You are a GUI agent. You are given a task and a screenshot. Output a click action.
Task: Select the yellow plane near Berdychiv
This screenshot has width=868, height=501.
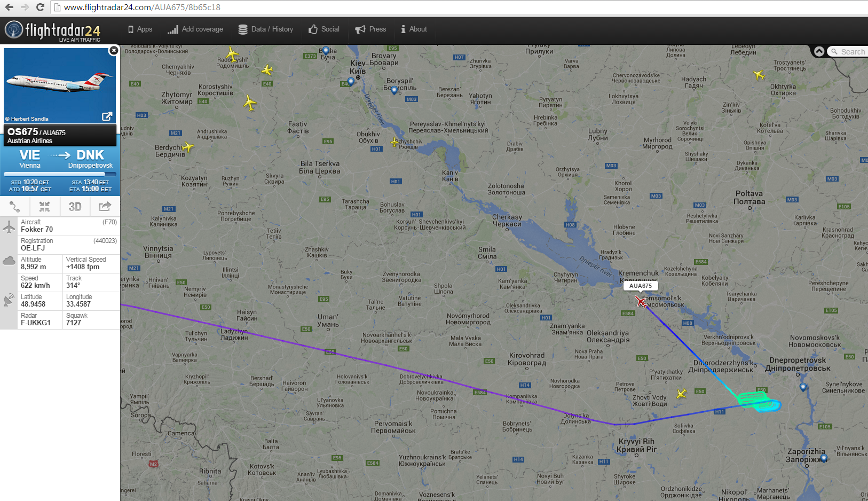pos(187,146)
